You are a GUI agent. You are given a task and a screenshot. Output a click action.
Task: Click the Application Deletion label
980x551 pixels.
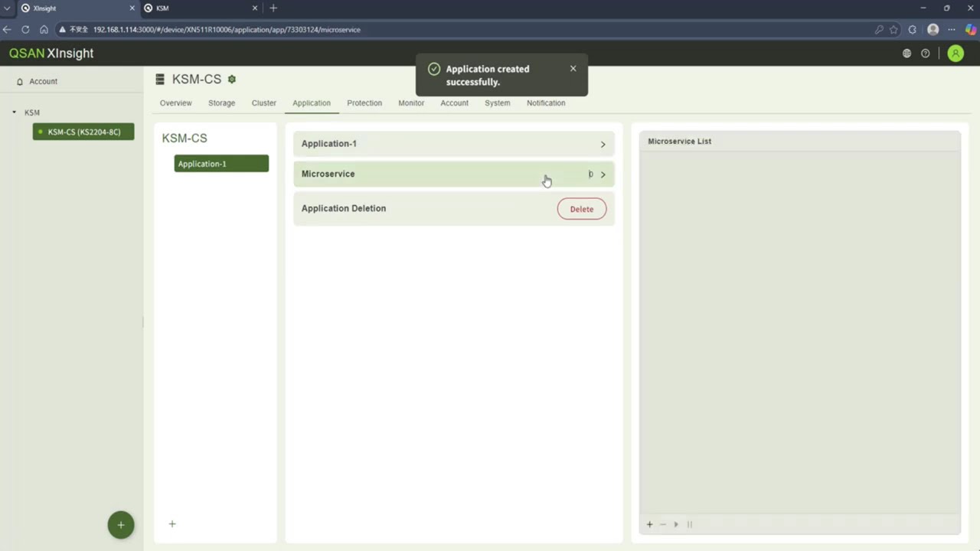(344, 208)
